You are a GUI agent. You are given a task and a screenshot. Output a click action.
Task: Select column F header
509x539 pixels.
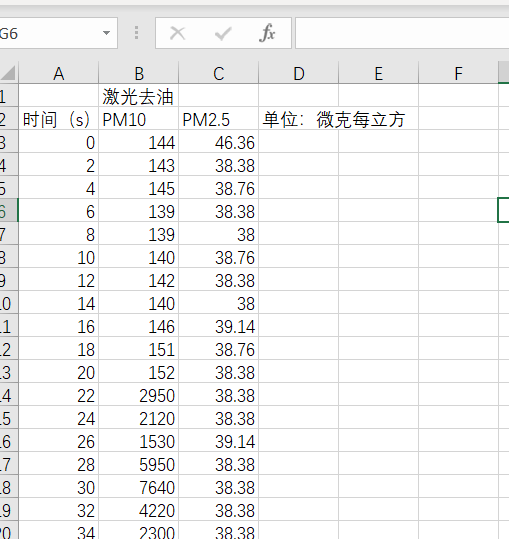tap(458, 73)
